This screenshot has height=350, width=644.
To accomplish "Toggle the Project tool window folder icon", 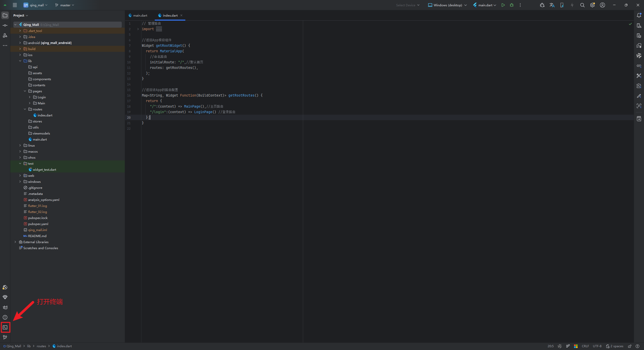I will tap(5, 15).
